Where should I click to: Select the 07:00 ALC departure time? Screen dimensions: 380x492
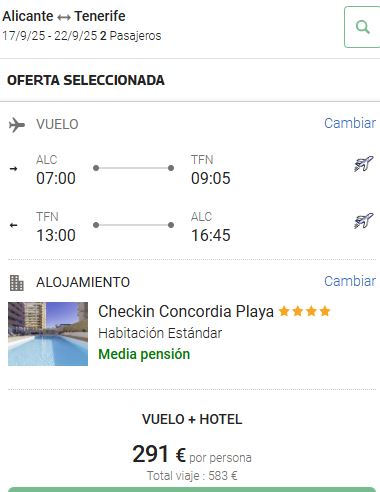(x=56, y=178)
